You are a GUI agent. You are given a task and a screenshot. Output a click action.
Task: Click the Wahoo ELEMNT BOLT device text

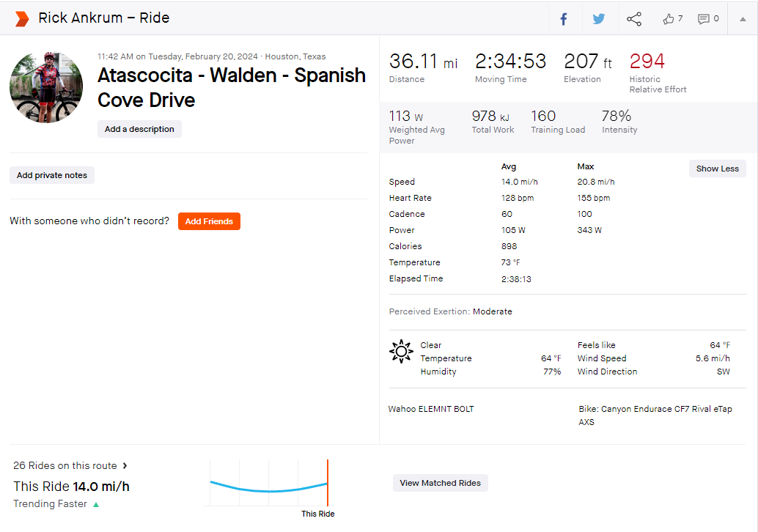pos(431,409)
